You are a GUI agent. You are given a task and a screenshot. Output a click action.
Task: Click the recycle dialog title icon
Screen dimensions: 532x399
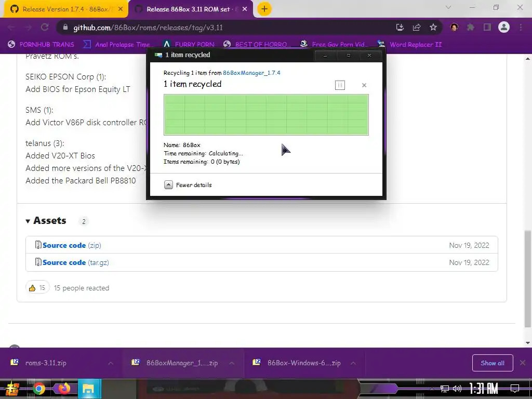tap(158, 55)
